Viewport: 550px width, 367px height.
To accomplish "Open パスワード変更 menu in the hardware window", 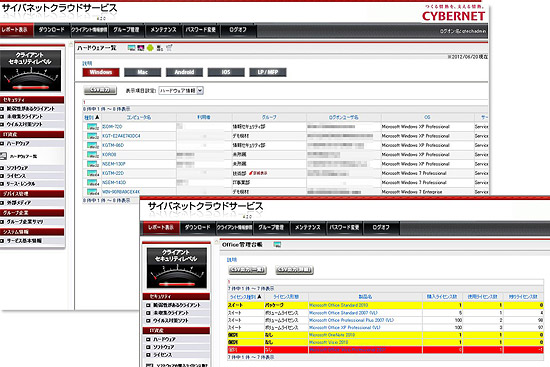I will pos(201,30).
